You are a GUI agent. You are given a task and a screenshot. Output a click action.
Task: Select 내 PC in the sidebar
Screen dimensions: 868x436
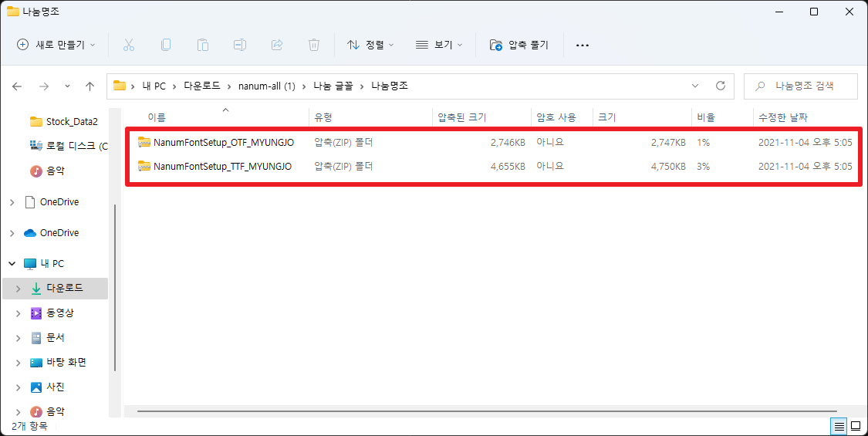coord(44,264)
